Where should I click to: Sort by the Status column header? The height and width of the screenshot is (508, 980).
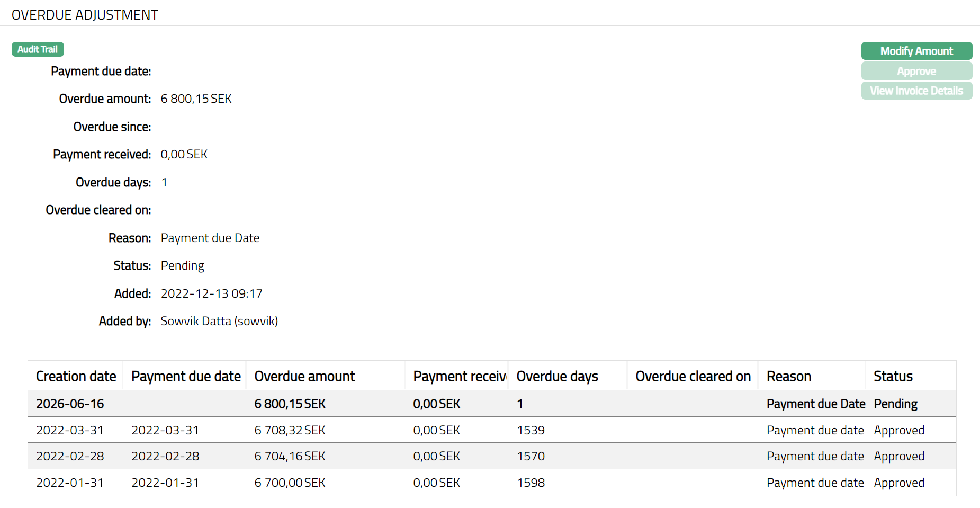point(893,376)
